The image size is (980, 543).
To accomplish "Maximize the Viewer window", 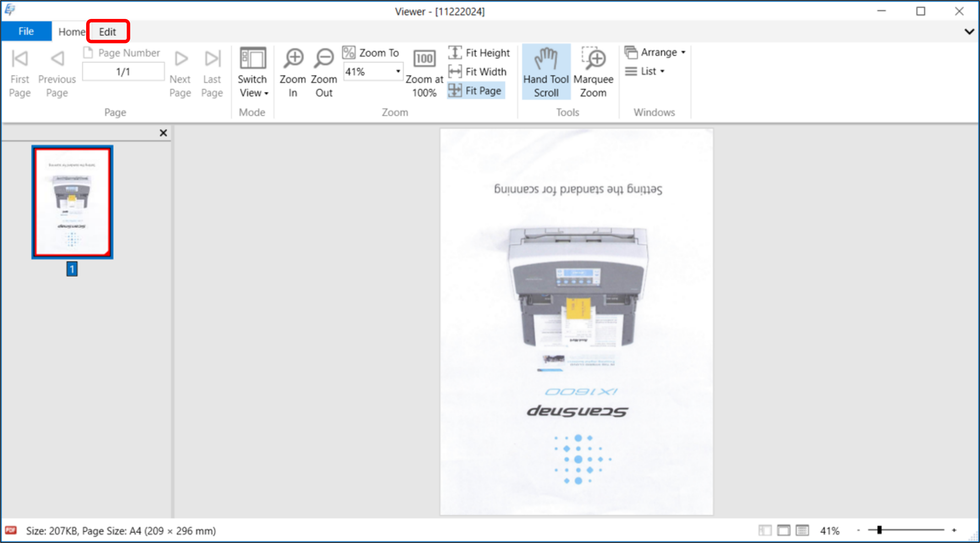I will 921,11.
